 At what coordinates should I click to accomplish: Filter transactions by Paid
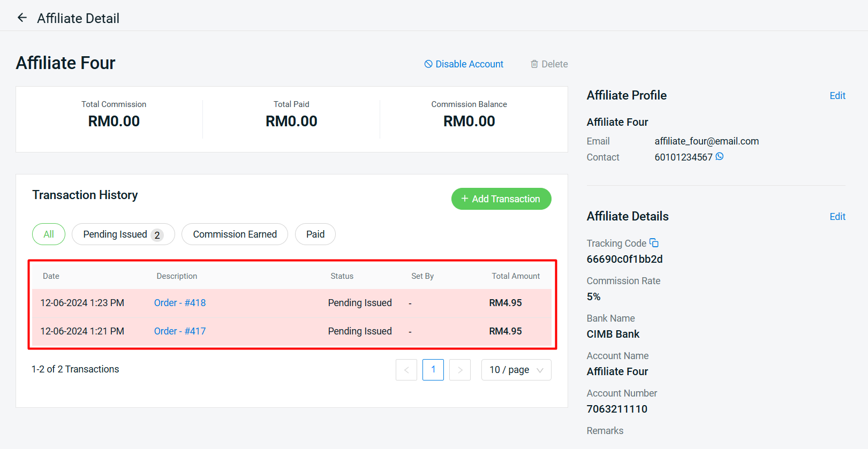point(315,234)
